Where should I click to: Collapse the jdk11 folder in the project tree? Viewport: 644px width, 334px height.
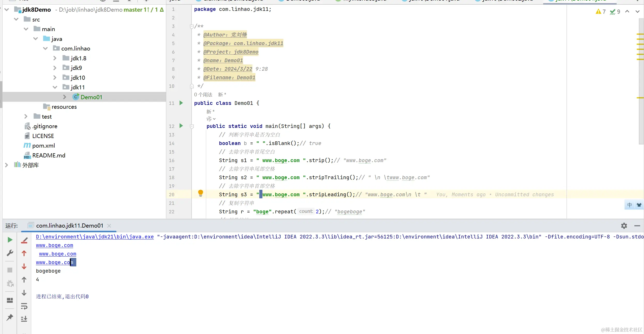click(x=55, y=87)
